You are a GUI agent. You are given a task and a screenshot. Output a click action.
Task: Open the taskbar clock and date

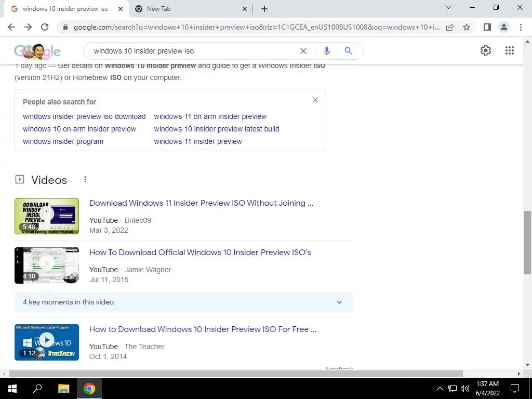click(487, 389)
